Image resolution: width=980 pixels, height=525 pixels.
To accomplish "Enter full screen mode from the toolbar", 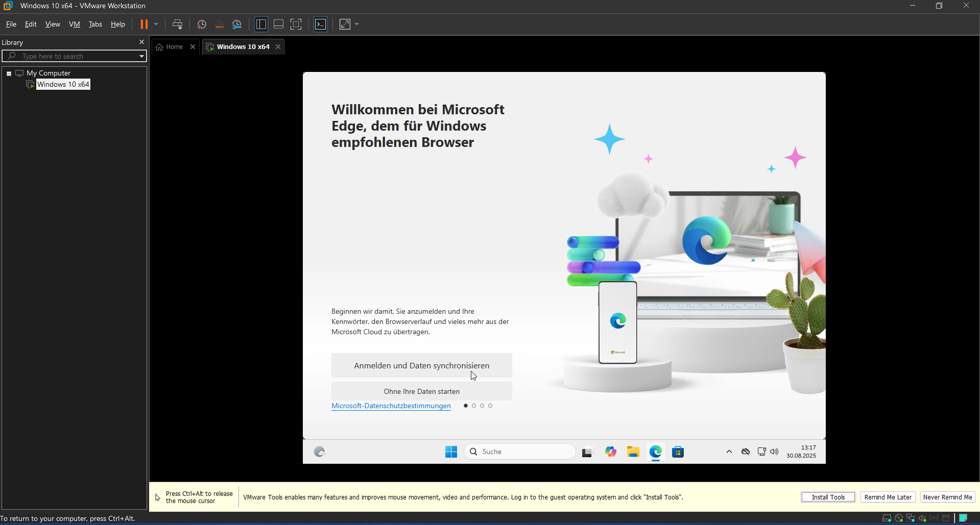I will point(296,24).
